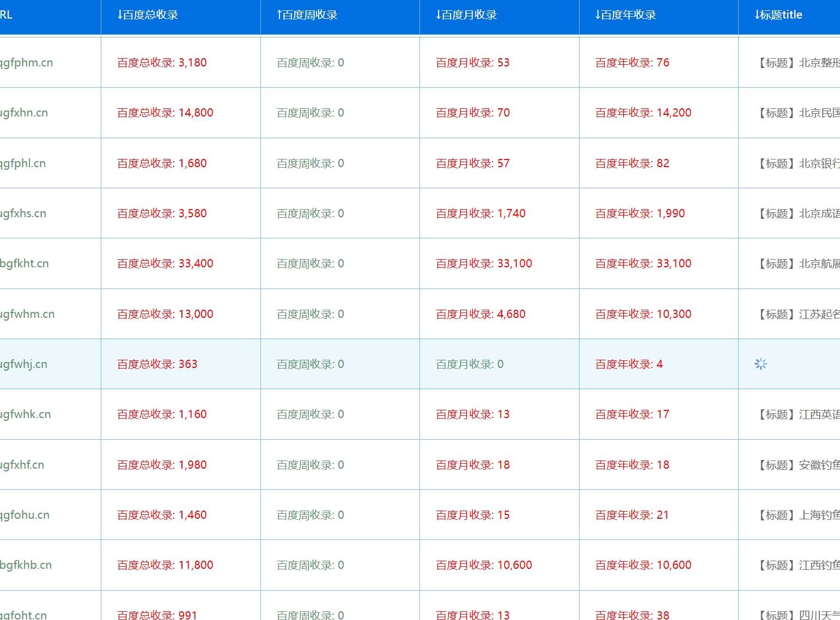This screenshot has height=620, width=840.
Task: Open the gfohu.cn URL link
Action: [x=25, y=515]
